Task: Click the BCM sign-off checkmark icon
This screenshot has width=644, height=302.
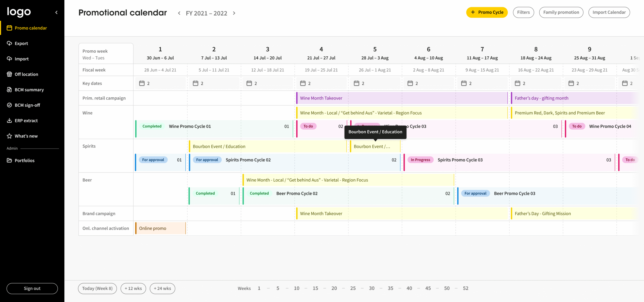Action: pyautogui.click(x=9, y=105)
